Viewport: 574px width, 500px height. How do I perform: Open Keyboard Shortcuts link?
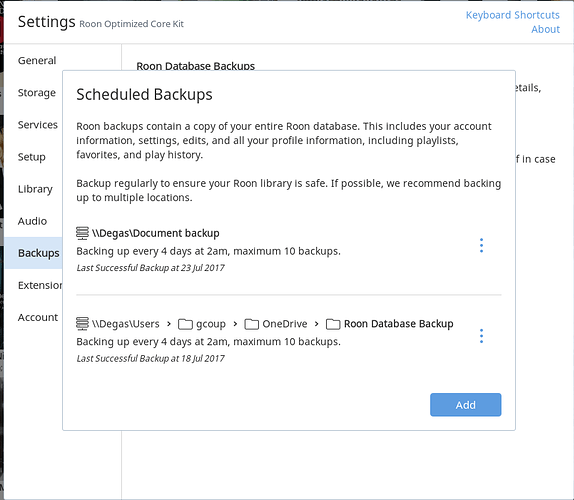(512, 15)
